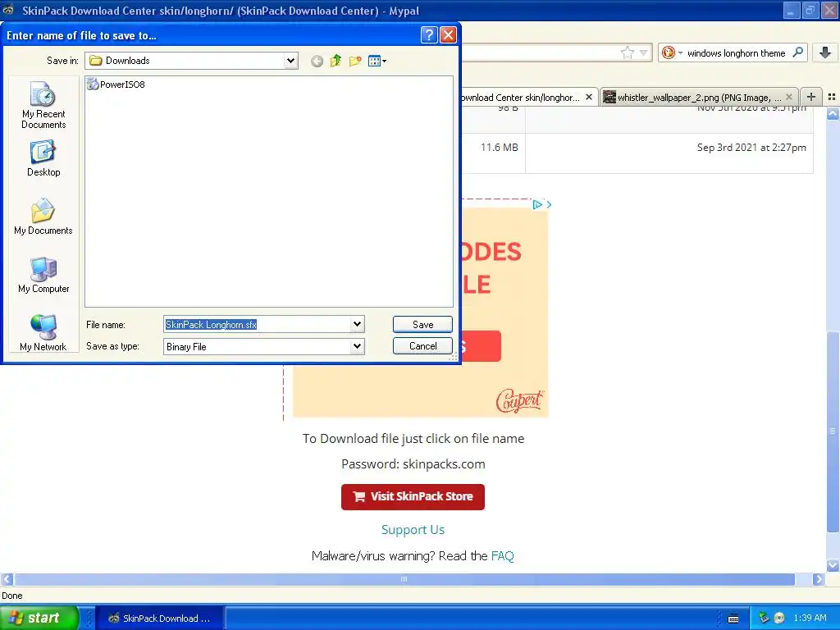The width and height of the screenshot is (840, 630).
Task: Click the network tray icon
Action: (764, 618)
